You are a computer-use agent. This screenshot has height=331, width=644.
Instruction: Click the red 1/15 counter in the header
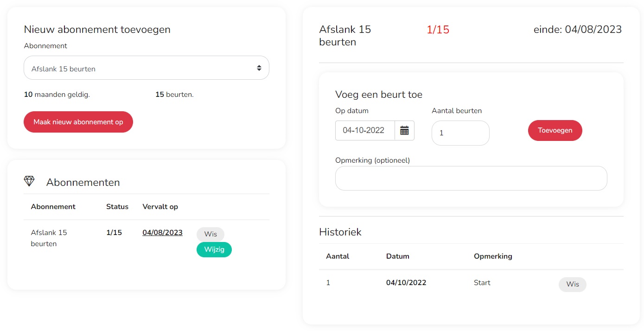click(438, 30)
